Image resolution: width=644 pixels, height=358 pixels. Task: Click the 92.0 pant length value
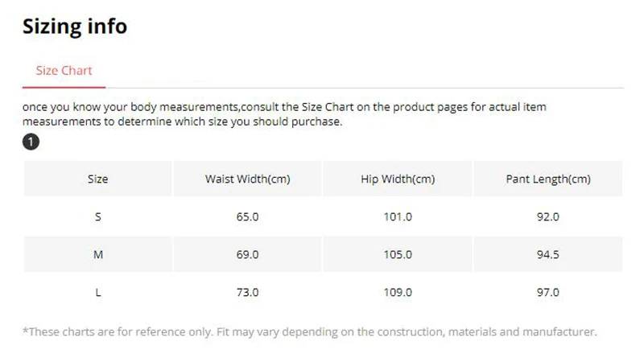548,216
